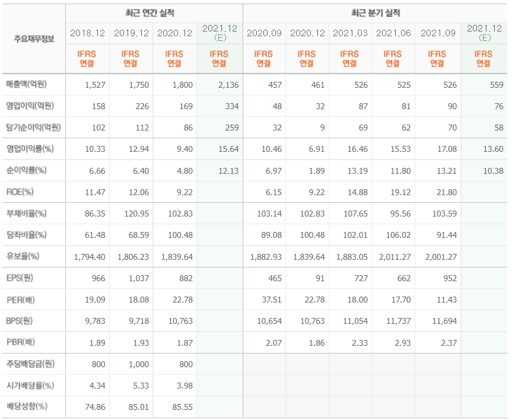Click the 1,794.40 reserve ratio value
Viewport: 512px width, 420px height.
[90, 257]
